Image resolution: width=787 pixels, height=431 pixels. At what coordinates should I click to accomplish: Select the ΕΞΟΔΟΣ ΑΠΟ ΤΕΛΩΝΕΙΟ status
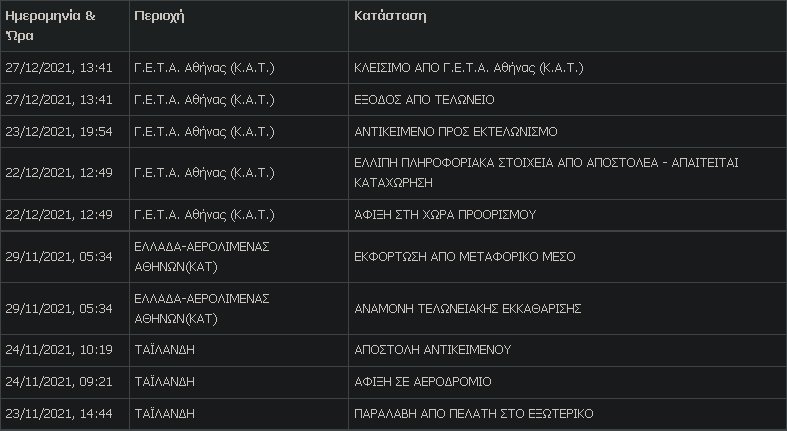click(x=424, y=100)
